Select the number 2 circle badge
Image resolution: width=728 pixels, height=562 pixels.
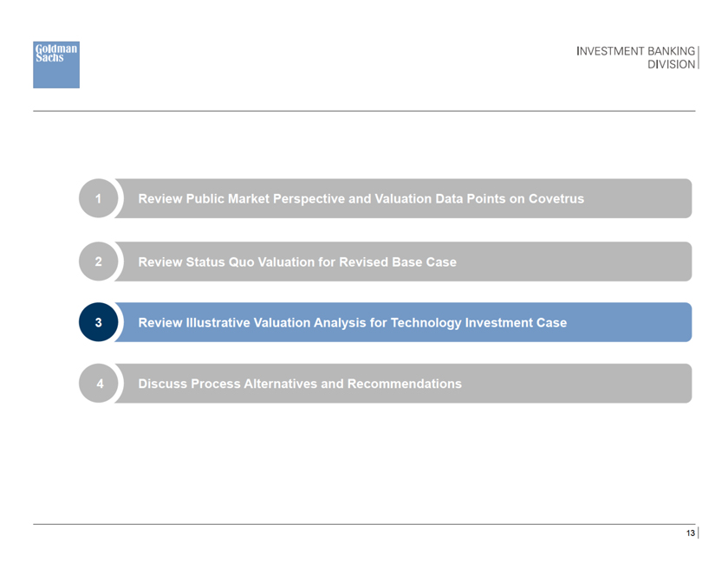pos(98,262)
